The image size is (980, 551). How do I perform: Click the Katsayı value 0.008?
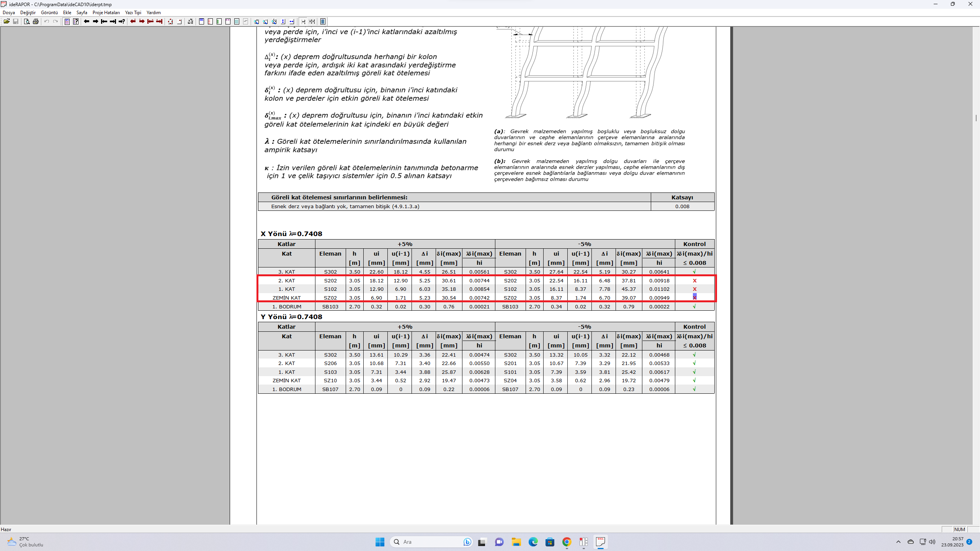(682, 207)
